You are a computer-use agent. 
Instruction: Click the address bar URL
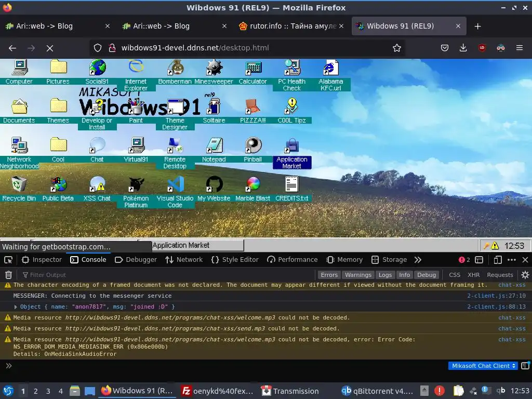pyautogui.click(x=195, y=48)
